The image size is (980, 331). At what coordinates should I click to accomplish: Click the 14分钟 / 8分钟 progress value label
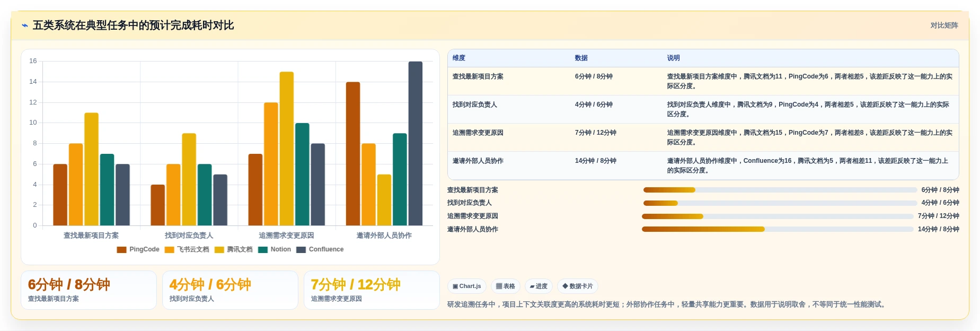(x=939, y=229)
